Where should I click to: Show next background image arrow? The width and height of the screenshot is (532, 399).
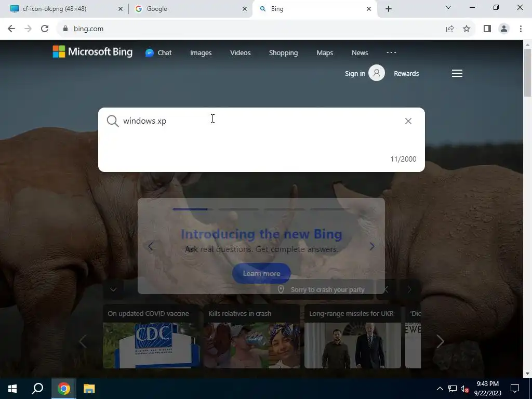point(409,289)
